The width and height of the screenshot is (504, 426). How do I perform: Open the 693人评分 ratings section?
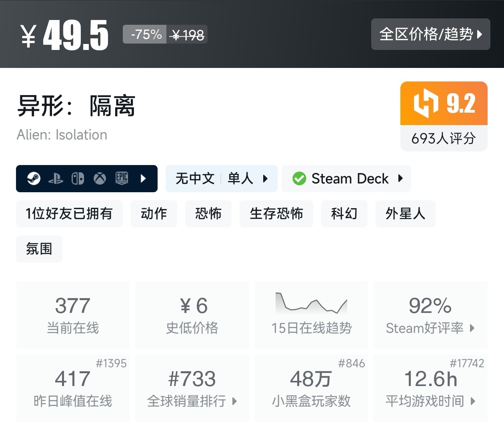point(444,139)
